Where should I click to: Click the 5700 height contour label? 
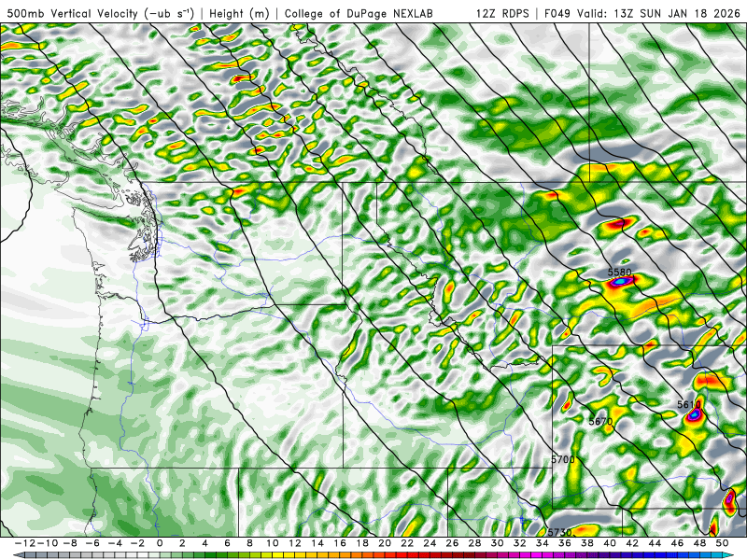pyautogui.click(x=563, y=459)
